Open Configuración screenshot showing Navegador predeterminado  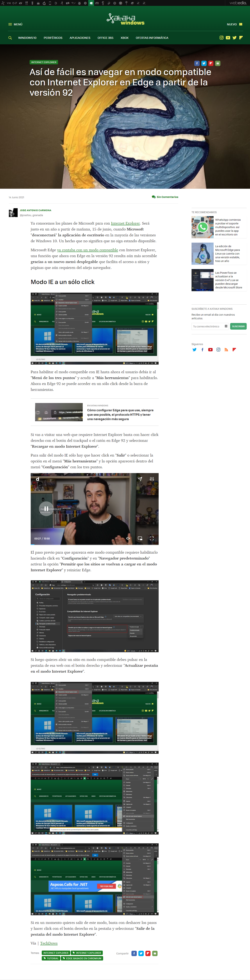(x=95, y=616)
